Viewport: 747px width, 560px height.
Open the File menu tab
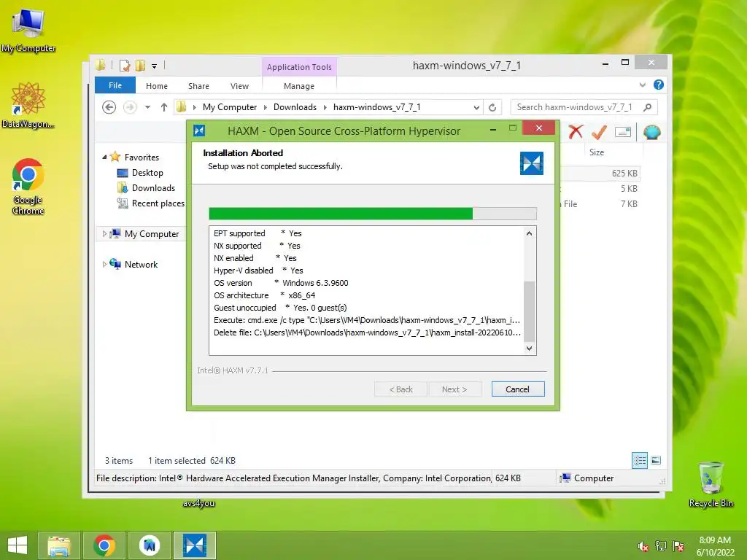(x=115, y=85)
